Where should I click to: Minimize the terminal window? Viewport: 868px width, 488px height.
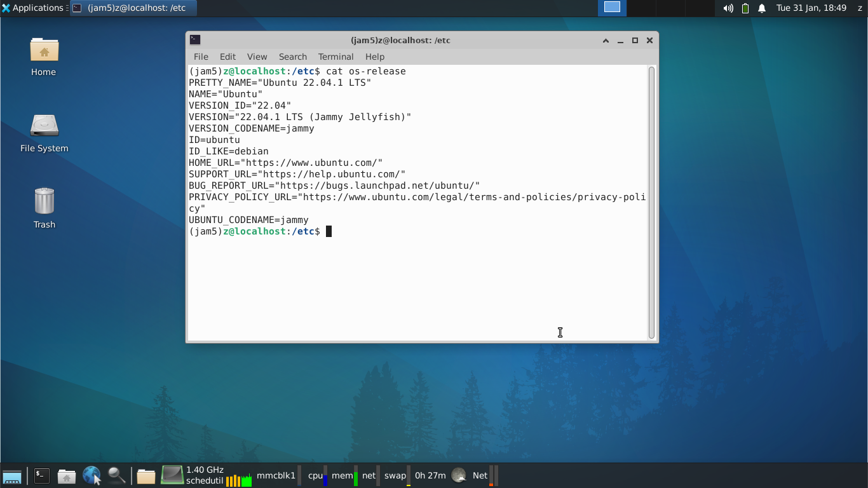[620, 40]
